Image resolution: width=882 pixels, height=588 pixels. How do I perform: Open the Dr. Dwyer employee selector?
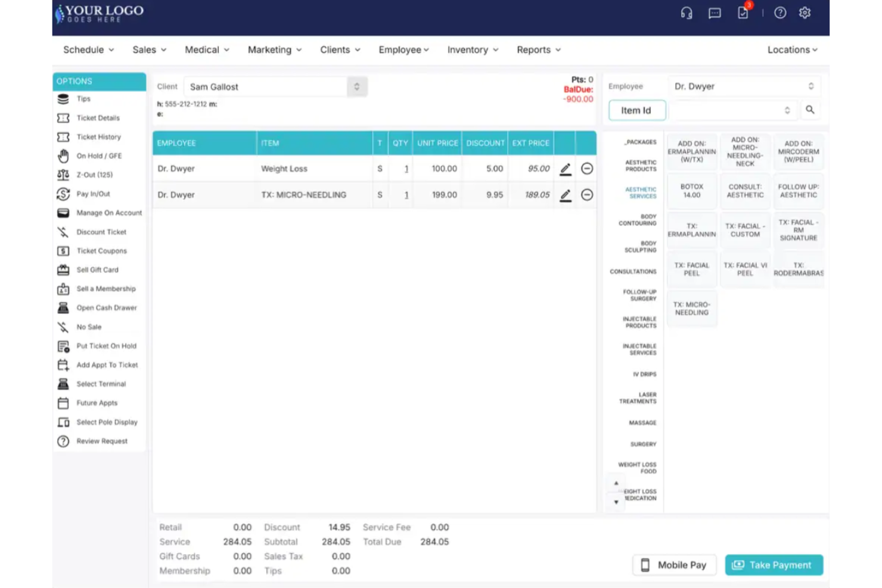point(744,86)
